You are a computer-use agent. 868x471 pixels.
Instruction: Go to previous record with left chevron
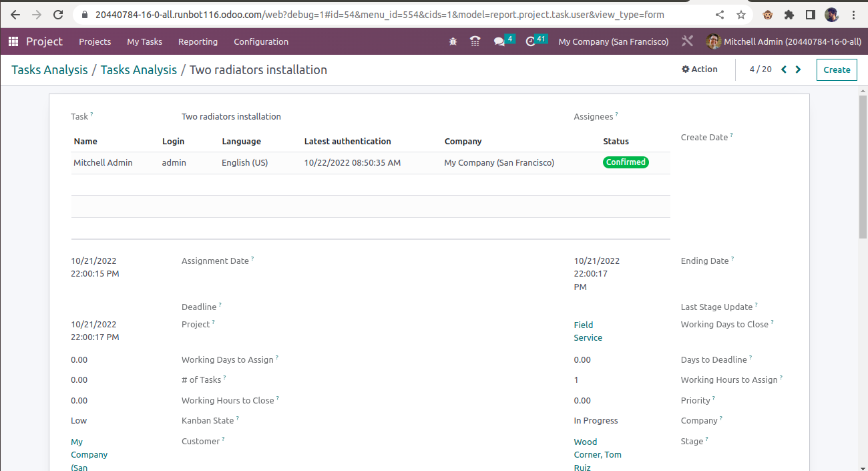pos(783,69)
